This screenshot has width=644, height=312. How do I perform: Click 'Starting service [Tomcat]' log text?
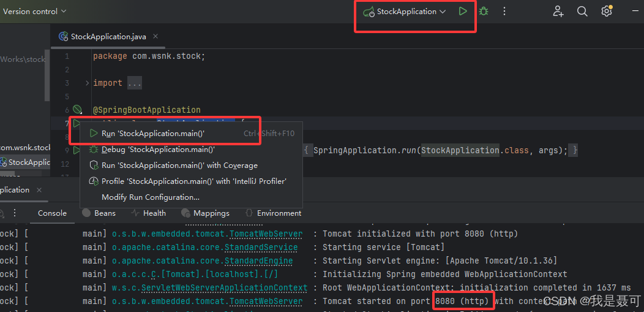(x=384, y=247)
